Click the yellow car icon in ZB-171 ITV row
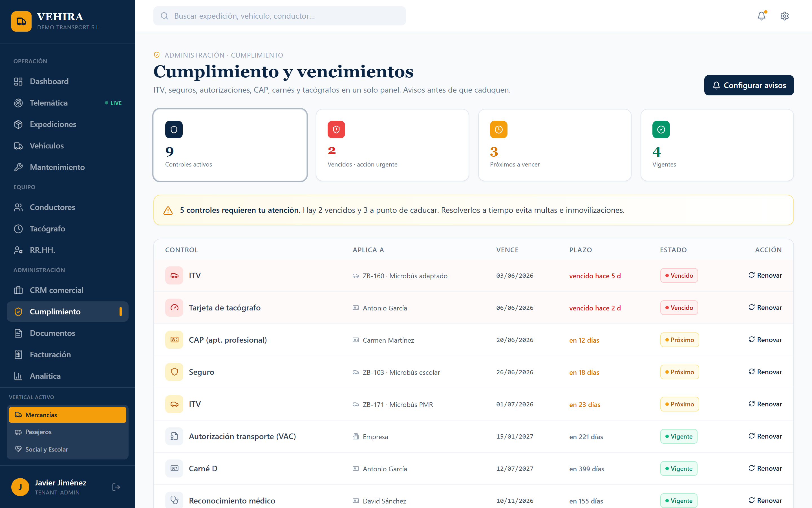Screen dimensions: 812x508 click(174, 404)
